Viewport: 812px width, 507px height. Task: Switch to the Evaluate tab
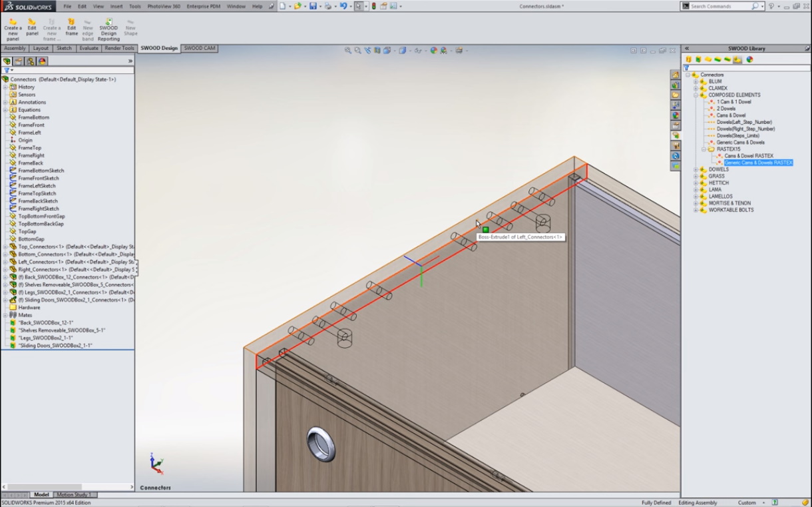point(89,49)
